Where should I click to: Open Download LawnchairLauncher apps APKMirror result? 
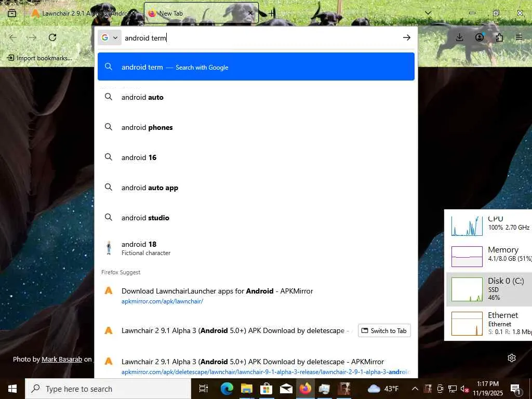tap(256, 296)
